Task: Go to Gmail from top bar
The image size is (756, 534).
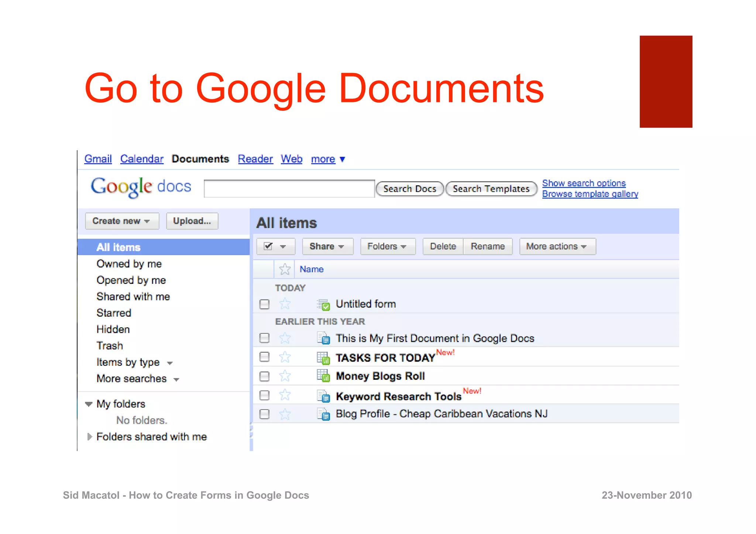Action: coord(98,159)
